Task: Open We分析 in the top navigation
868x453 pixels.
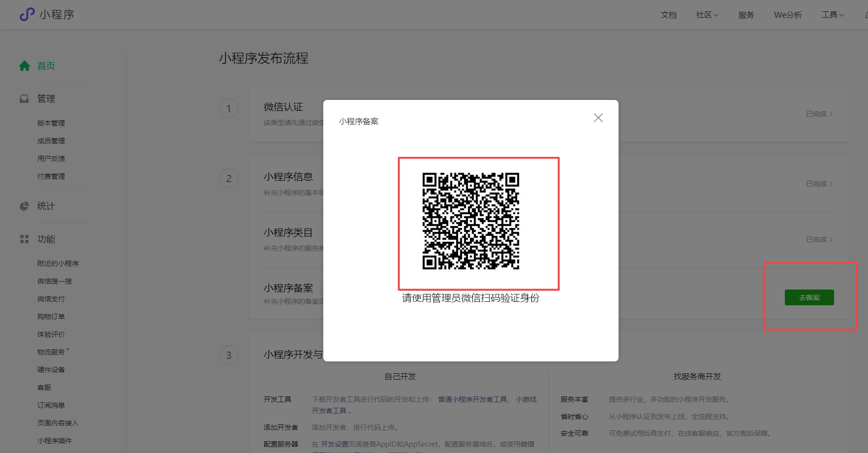Action: click(788, 15)
